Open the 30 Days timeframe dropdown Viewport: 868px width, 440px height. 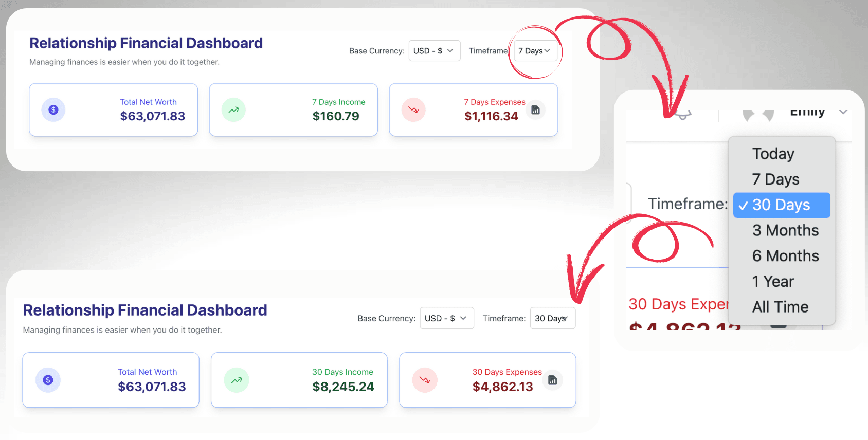(x=553, y=318)
